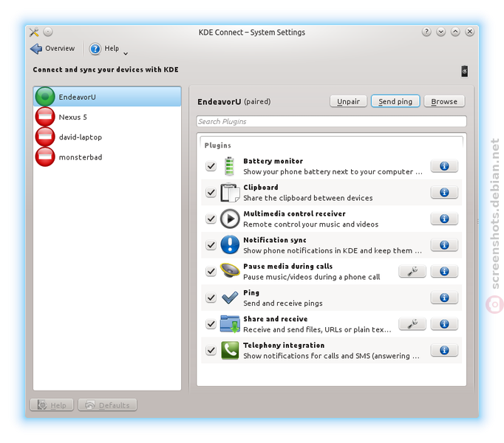Click the Multimedia control receiver play icon

click(230, 219)
